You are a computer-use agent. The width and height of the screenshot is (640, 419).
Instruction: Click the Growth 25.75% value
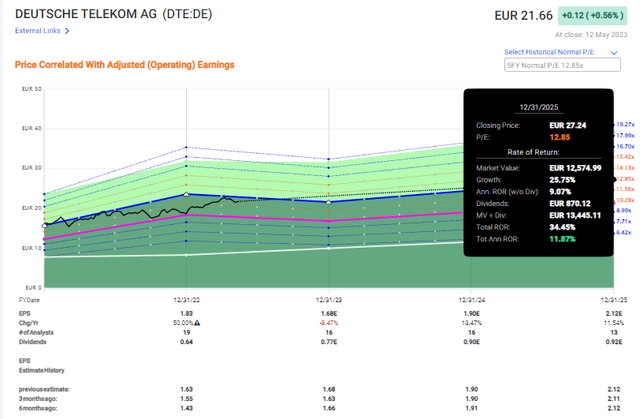pos(562,180)
